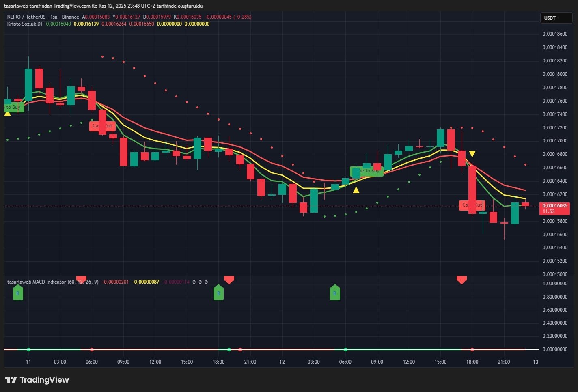
Task: Open the USDT currency selector
Action: [x=556, y=18]
